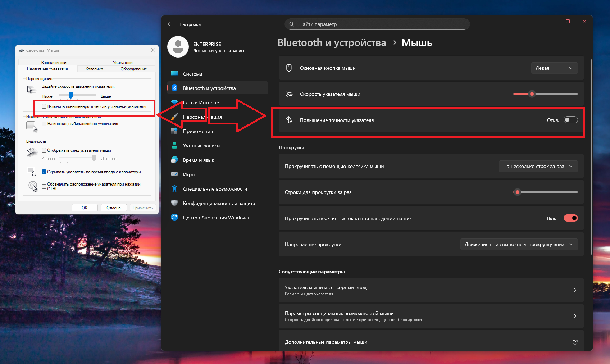Screen dimensions: 610x364
Task: Click the cursor speed icon beside Скорость указателя
Action: pos(289,94)
